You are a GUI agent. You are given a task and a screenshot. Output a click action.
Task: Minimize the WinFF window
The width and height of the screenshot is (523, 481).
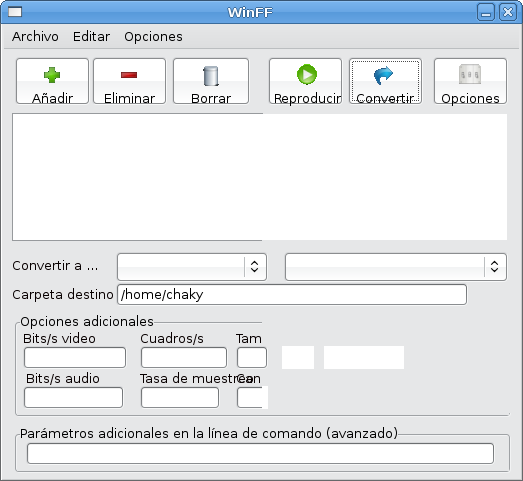(486, 12)
